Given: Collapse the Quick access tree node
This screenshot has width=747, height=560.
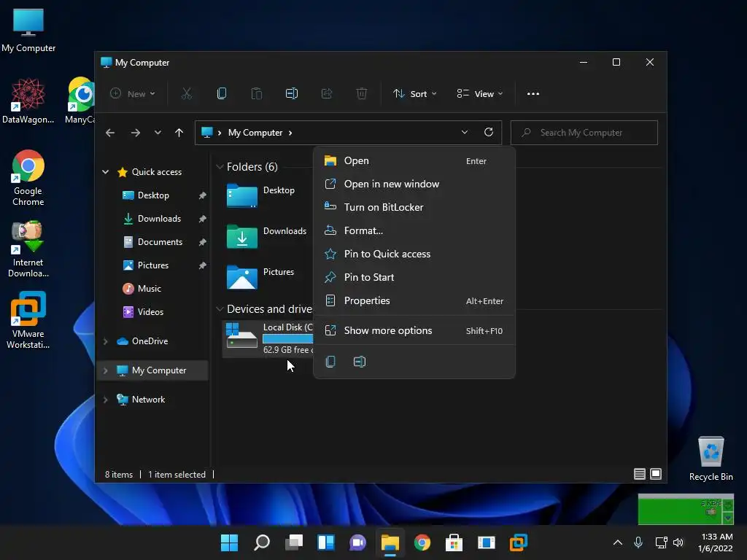Looking at the screenshot, I should point(105,172).
